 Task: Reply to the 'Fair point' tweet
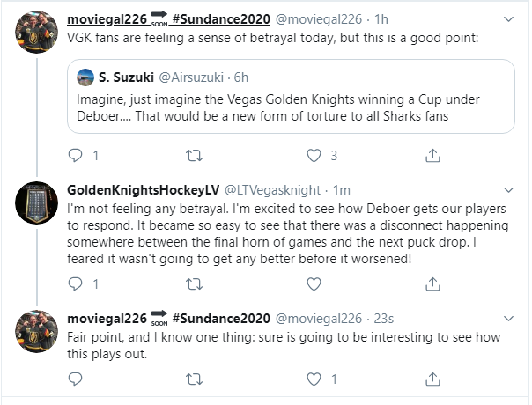75,379
